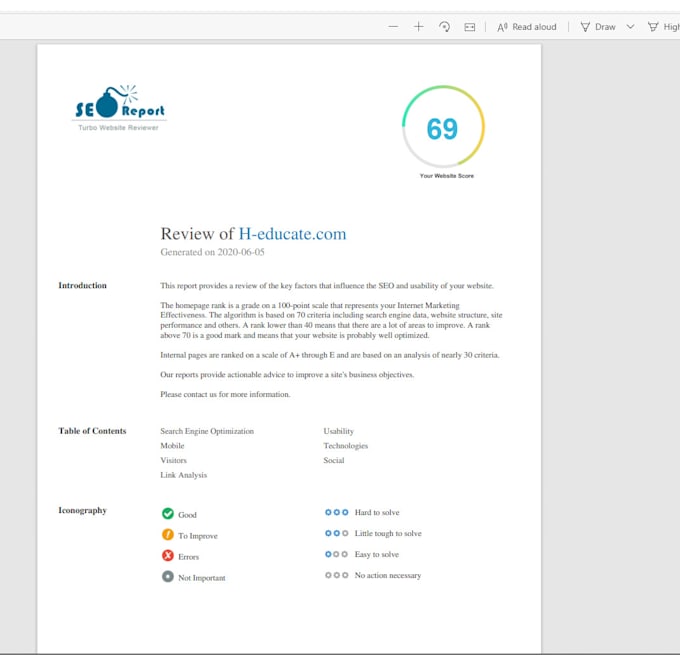This screenshot has width=680, height=665.
Task: Click the website score 69 gauge
Action: point(443,129)
